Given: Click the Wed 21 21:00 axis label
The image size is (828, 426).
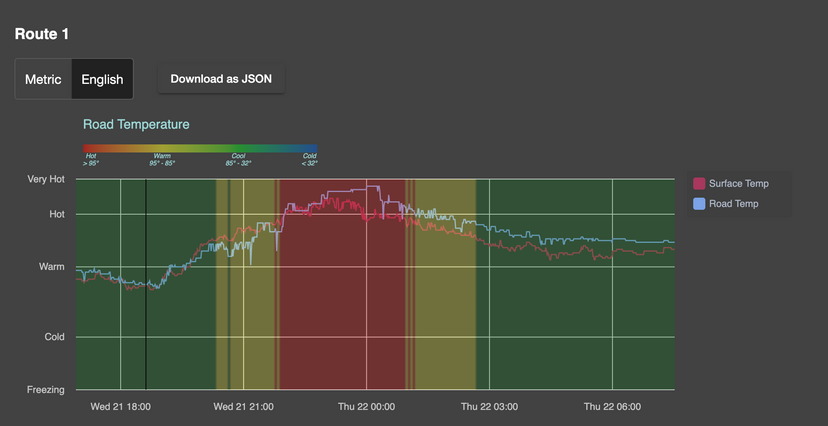Looking at the screenshot, I should [x=243, y=407].
